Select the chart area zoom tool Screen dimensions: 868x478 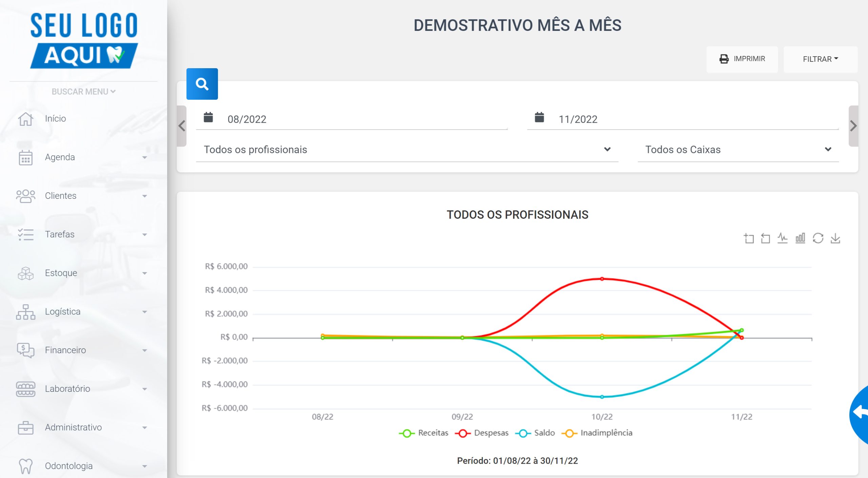[749, 238]
